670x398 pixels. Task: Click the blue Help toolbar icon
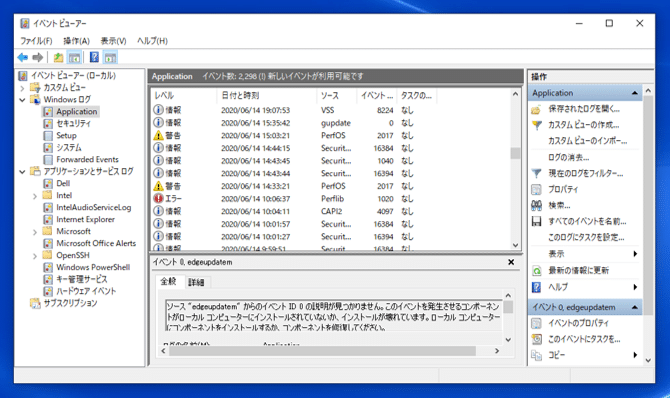(x=94, y=57)
